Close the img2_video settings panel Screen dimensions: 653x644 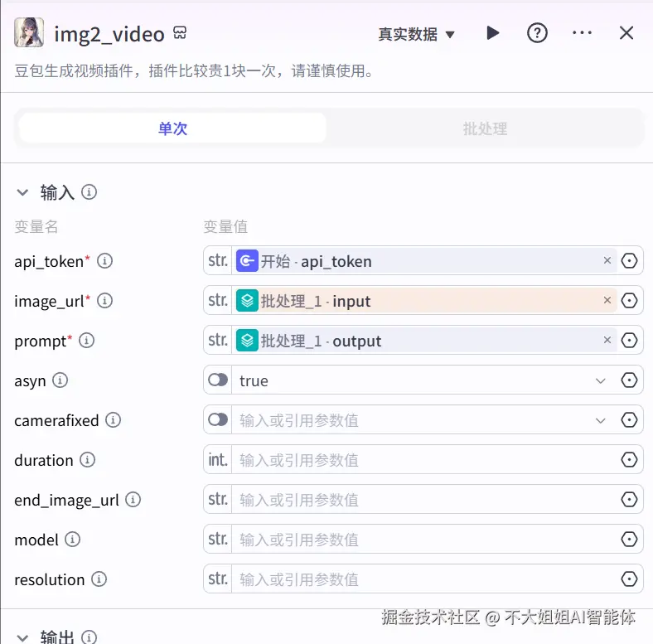coord(626,33)
